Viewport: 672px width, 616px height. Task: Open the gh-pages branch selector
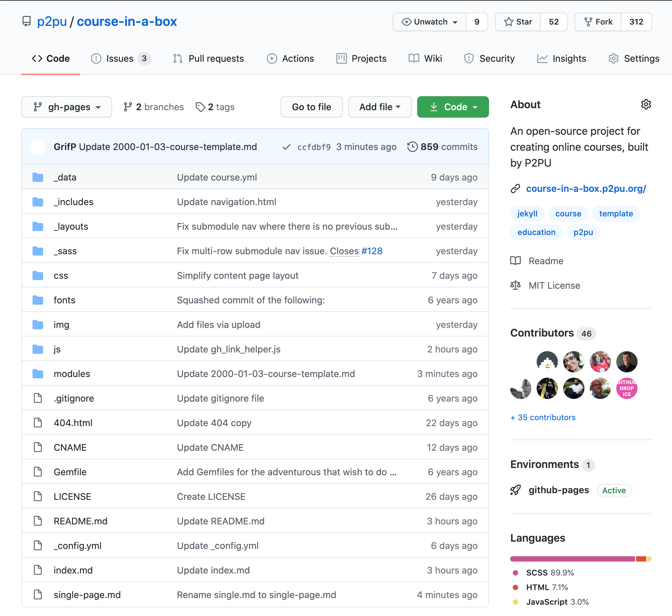(x=66, y=107)
